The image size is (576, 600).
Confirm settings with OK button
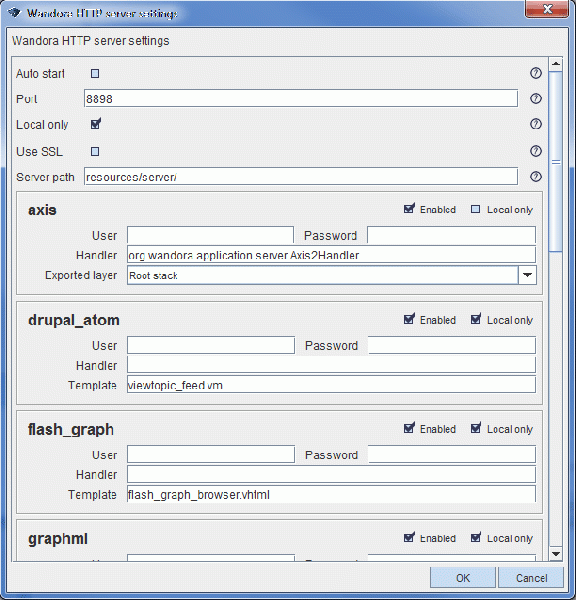coord(463,577)
